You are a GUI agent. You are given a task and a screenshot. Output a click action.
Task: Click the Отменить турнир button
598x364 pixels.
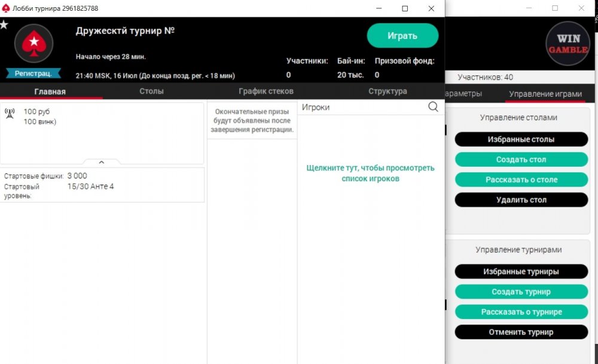pyautogui.click(x=521, y=332)
